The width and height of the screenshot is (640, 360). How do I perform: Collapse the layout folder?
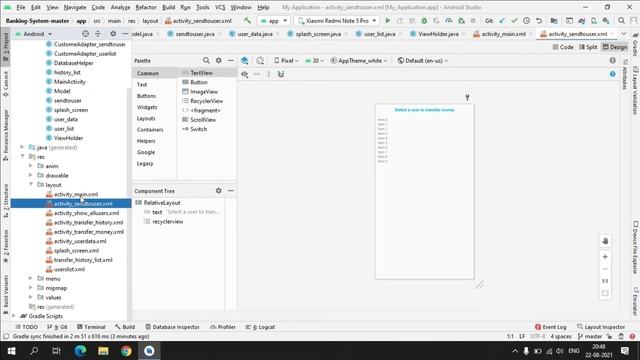[x=31, y=184]
